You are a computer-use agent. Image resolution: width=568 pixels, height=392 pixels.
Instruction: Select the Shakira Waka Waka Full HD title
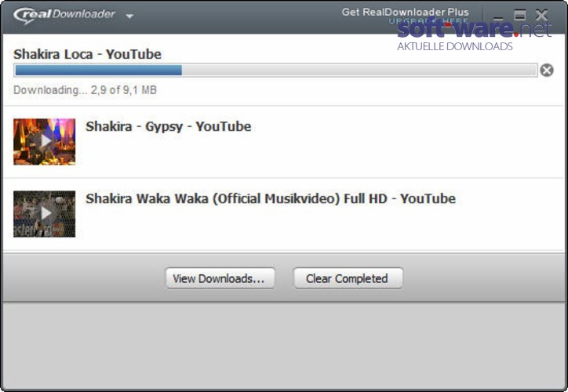[x=270, y=198]
